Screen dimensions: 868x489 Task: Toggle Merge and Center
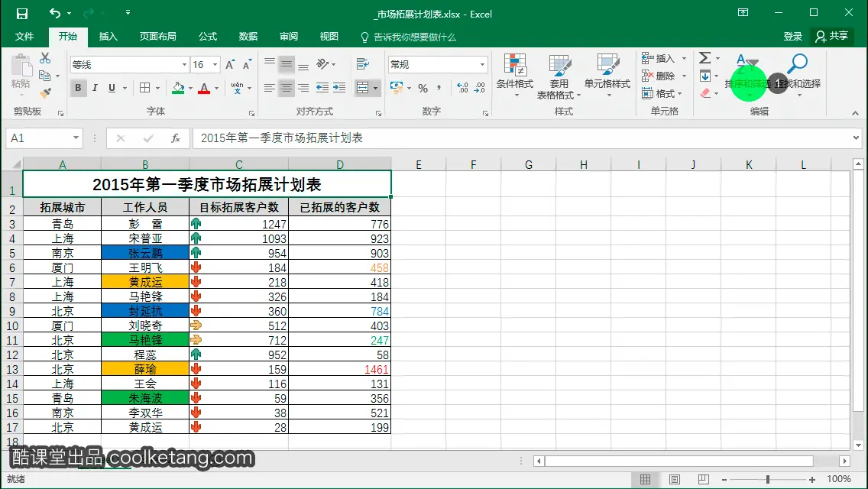(x=363, y=88)
